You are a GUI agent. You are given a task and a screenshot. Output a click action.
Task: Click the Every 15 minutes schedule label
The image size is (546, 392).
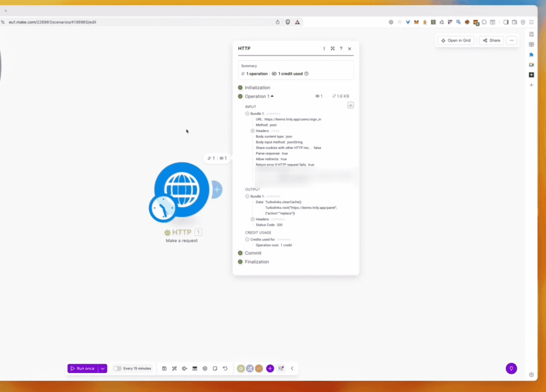(137, 368)
